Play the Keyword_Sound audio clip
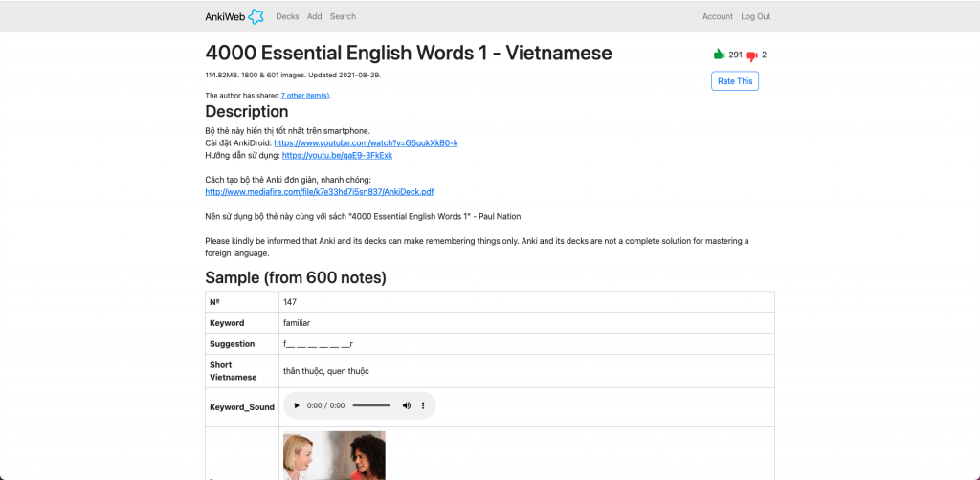980x480 pixels. pyautogui.click(x=297, y=405)
